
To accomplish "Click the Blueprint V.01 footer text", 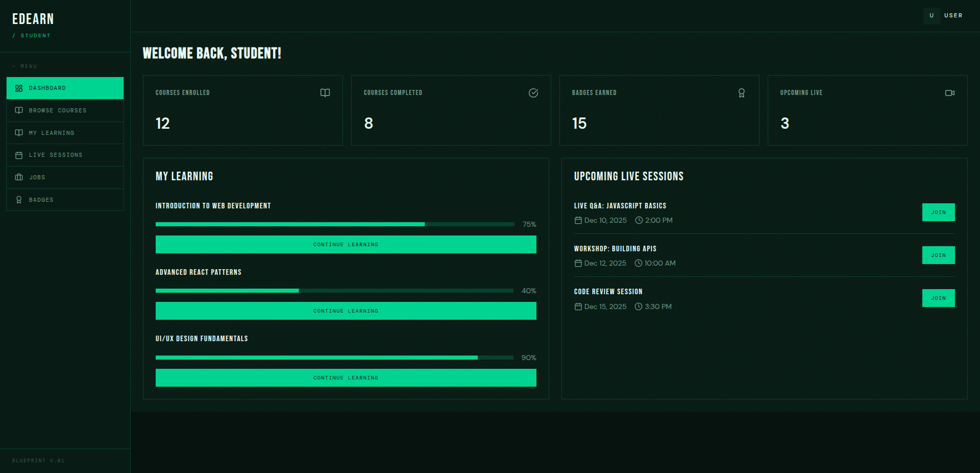I will point(38,461).
